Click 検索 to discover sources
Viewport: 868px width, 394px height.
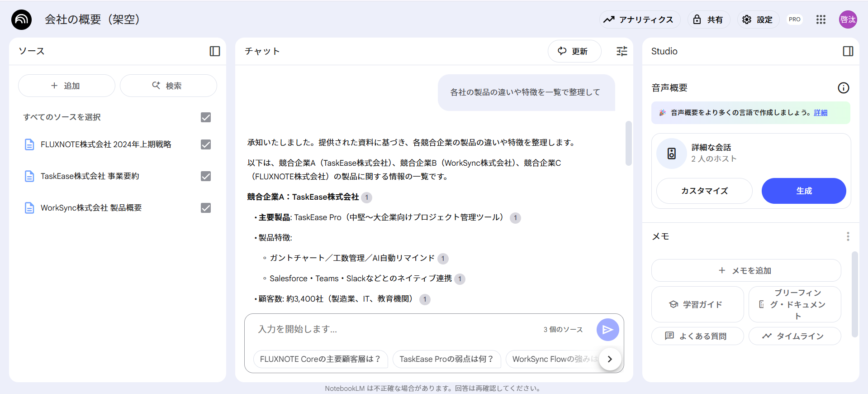(x=168, y=86)
